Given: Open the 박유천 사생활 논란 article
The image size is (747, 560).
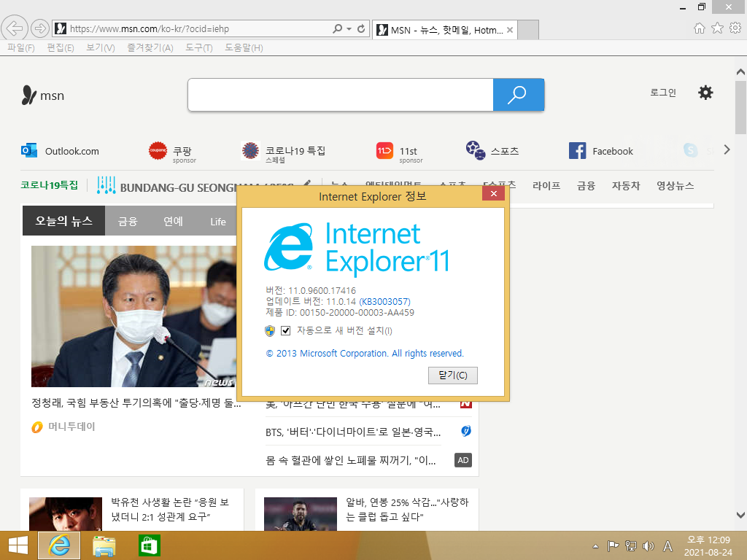Looking at the screenshot, I should [170, 509].
